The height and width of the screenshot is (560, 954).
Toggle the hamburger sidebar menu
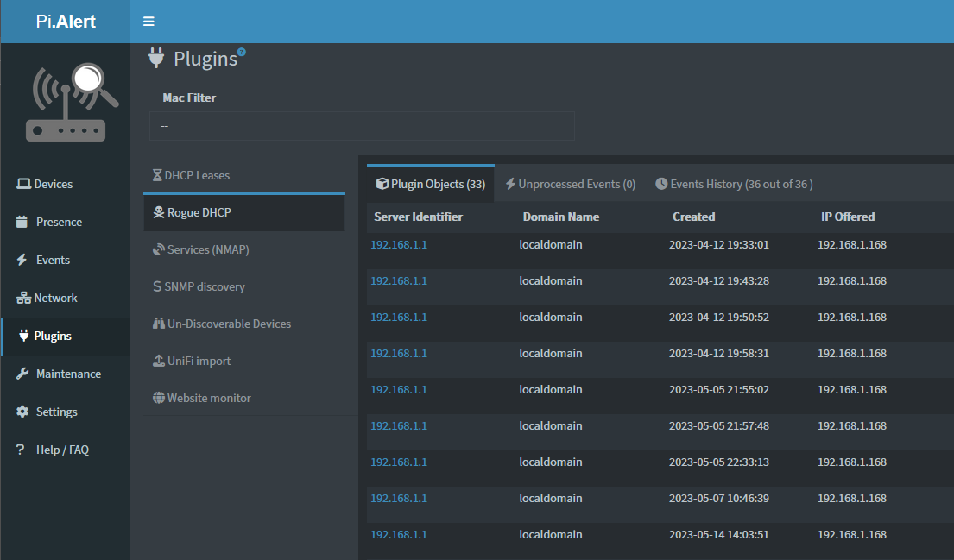tap(148, 22)
